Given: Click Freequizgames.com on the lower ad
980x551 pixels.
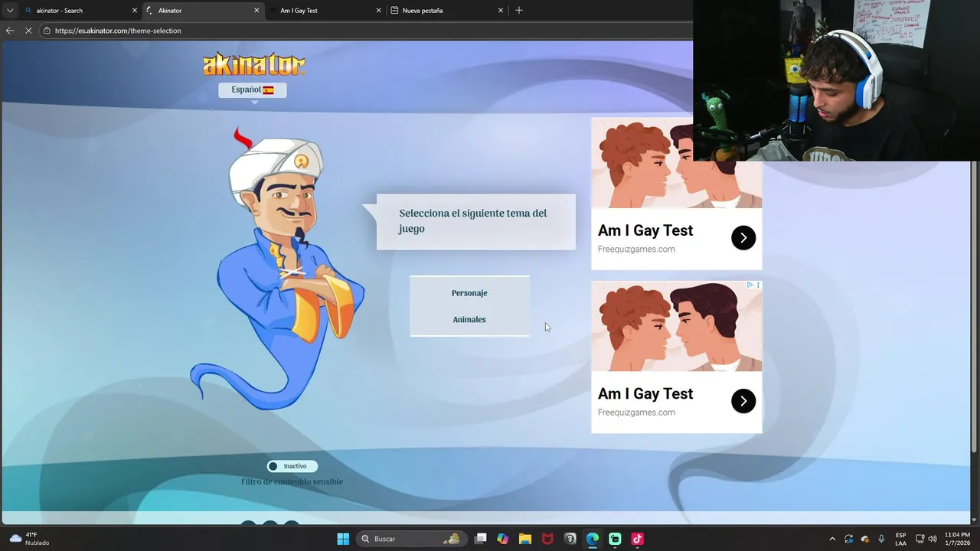Looking at the screenshot, I should tap(636, 412).
